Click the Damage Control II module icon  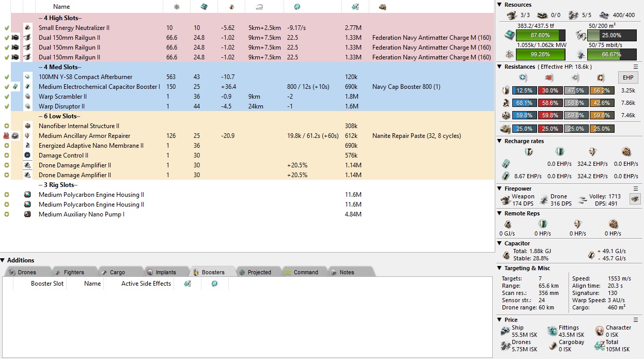pyautogui.click(x=27, y=155)
